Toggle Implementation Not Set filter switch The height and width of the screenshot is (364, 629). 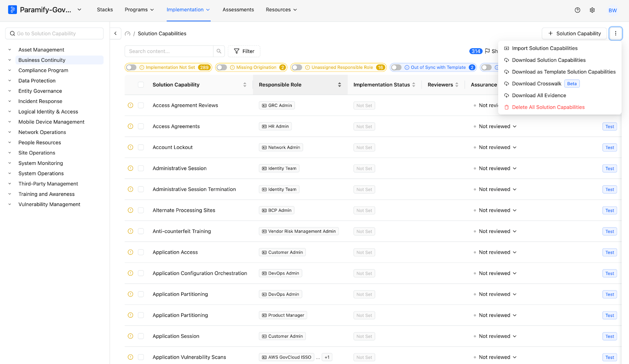[x=131, y=68]
